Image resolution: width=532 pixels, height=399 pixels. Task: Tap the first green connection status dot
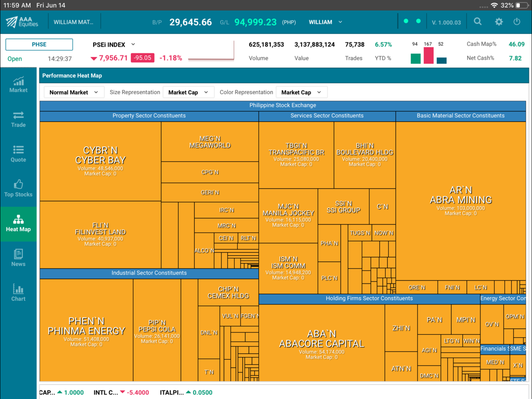(406, 21)
